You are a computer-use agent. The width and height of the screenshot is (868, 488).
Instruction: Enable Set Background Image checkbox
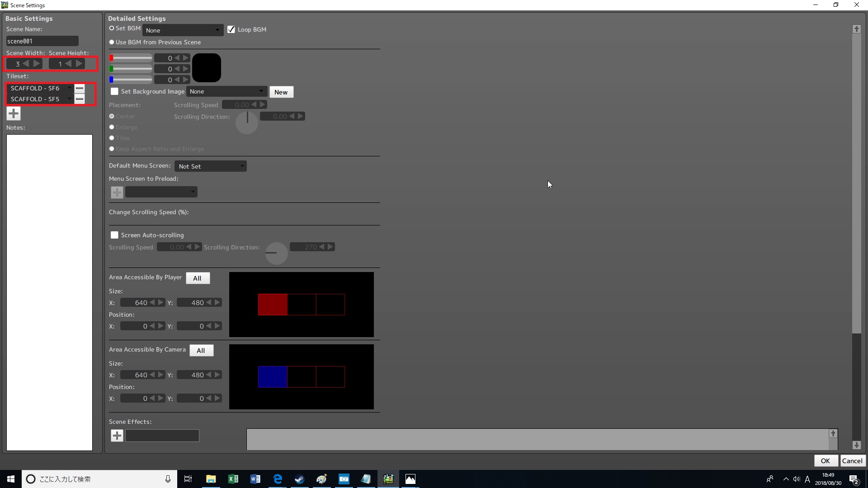(115, 91)
